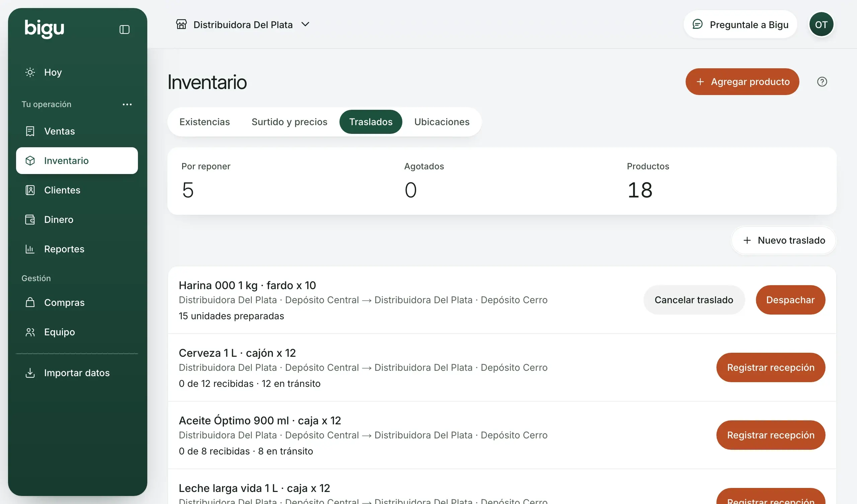Registrar recepción for Aceite Óptimo 900 ml

(x=771, y=435)
